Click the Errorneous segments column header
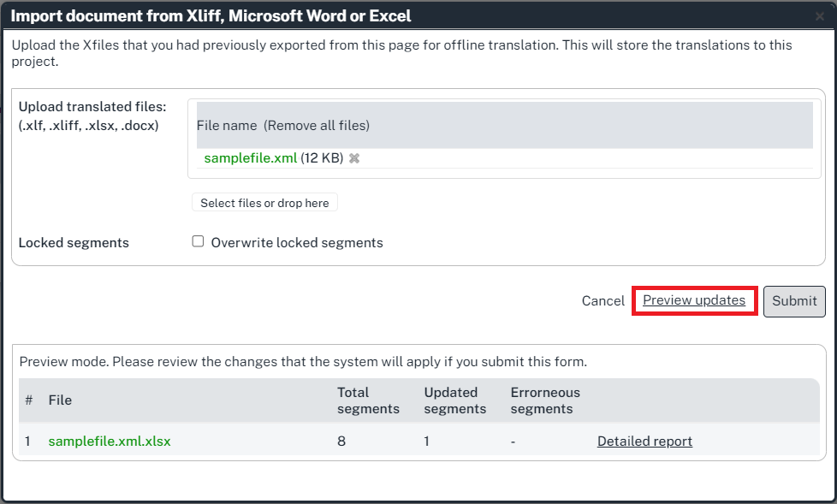Image resolution: width=837 pixels, height=504 pixels. pyautogui.click(x=545, y=400)
